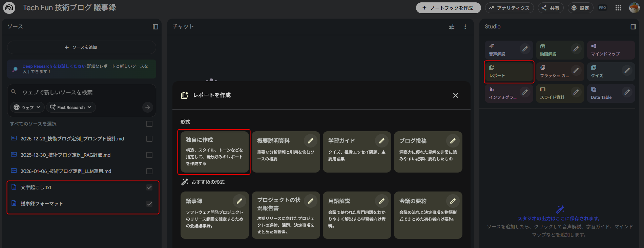Expand the ウェブ source type dropdown
This screenshot has width=644, height=248.
[27, 107]
